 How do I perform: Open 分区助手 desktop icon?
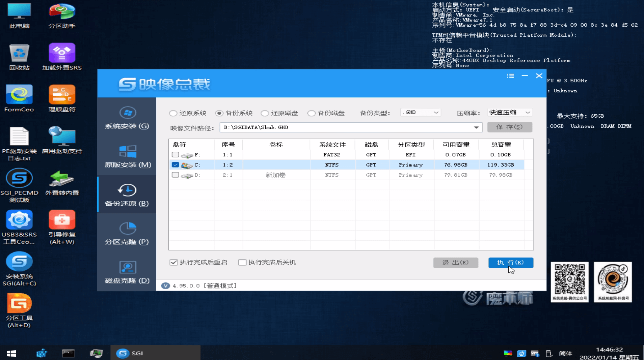coord(62,16)
